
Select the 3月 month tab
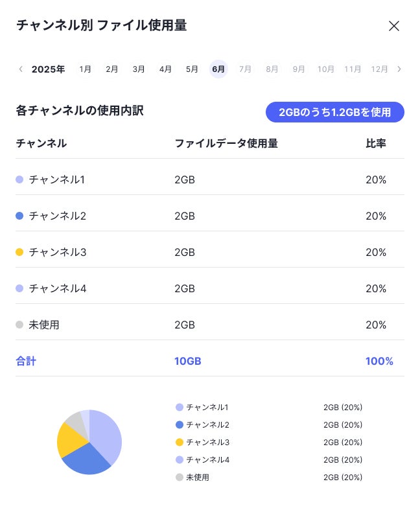click(x=139, y=69)
